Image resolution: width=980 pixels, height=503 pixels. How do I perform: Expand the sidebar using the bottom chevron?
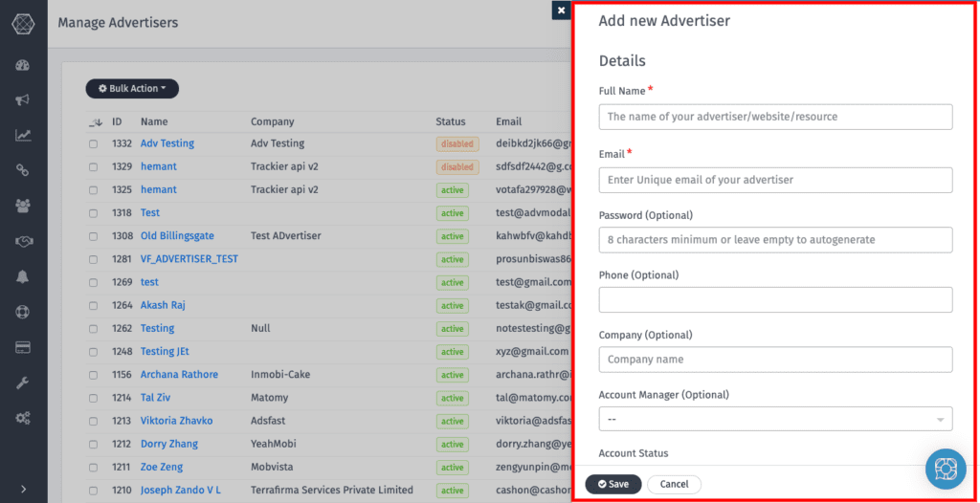point(23,489)
